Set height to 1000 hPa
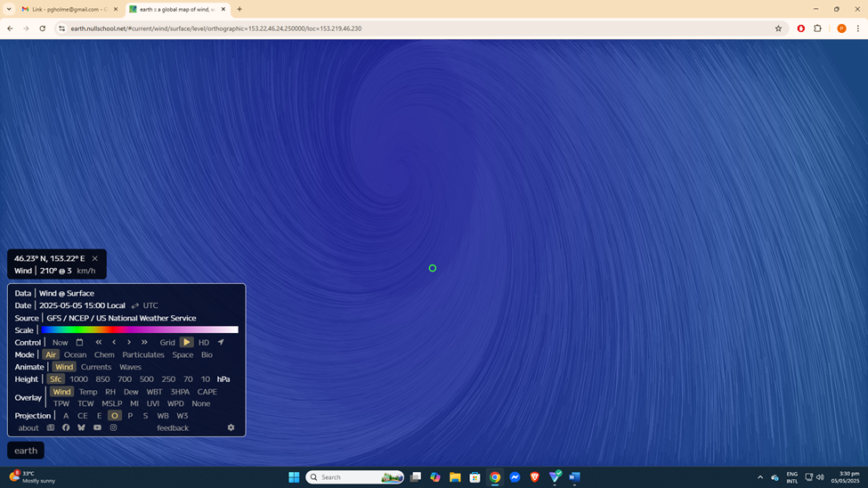Viewport: 868px width, 488px height. (78, 378)
